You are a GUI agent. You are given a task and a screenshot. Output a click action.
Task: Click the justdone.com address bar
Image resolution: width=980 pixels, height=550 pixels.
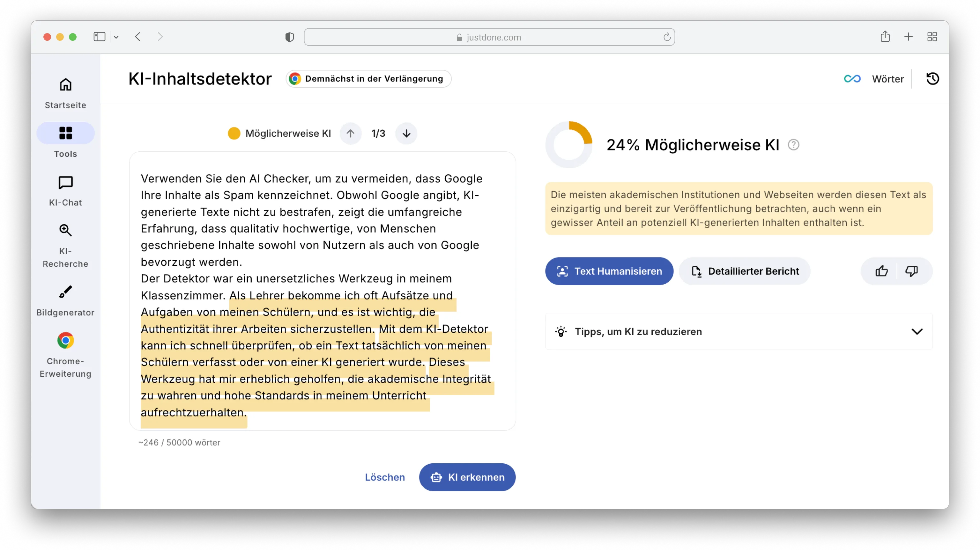click(489, 37)
